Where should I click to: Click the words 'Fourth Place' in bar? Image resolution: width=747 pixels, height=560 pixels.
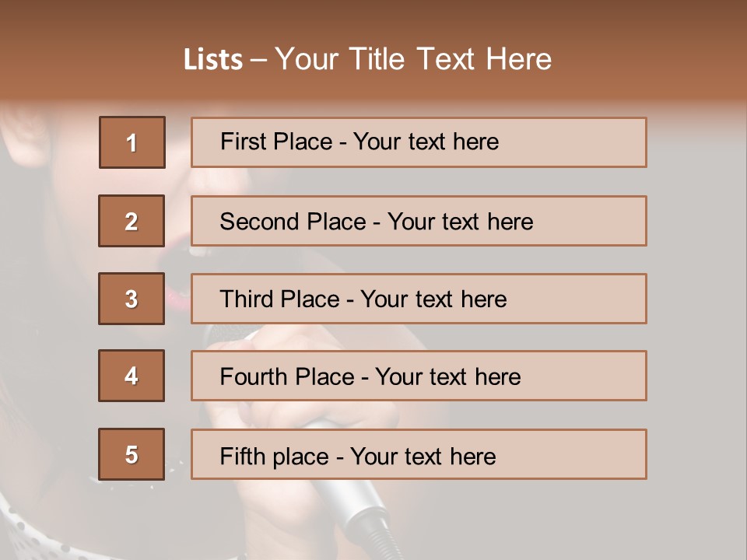pyautogui.click(x=287, y=376)
